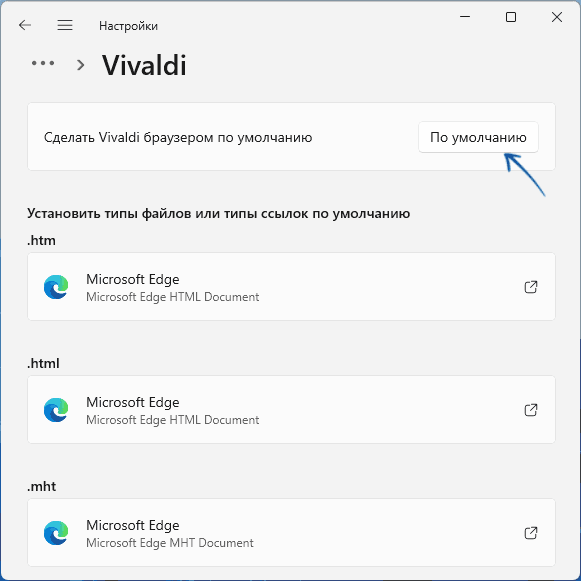Close the Settings window

(x=557, y=17)
